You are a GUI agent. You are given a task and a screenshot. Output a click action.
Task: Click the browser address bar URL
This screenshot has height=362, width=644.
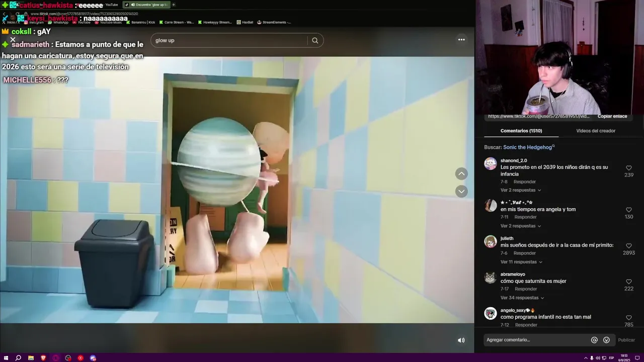(84, 14)
